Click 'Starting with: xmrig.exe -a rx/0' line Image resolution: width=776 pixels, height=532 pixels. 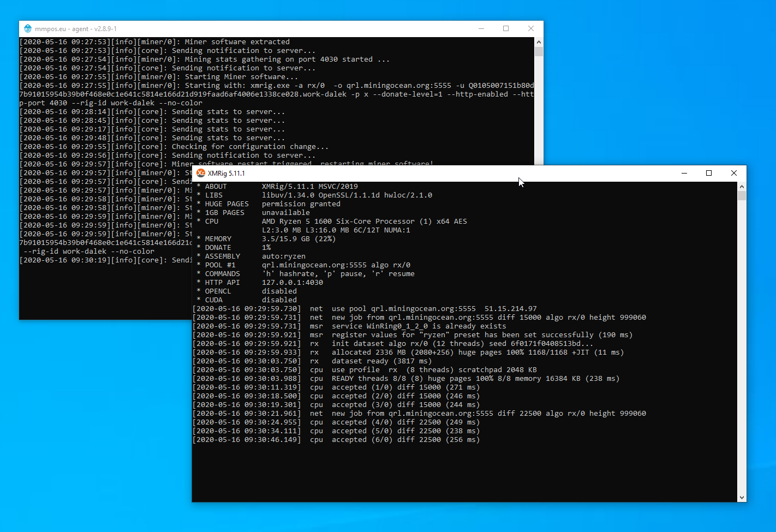click(x=277, y=85)
